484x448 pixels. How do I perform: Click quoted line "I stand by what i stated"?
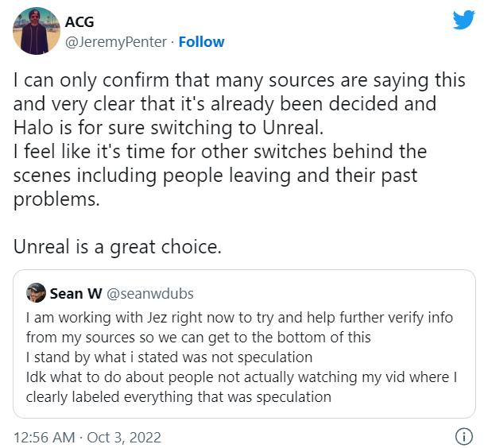[169, 357]
